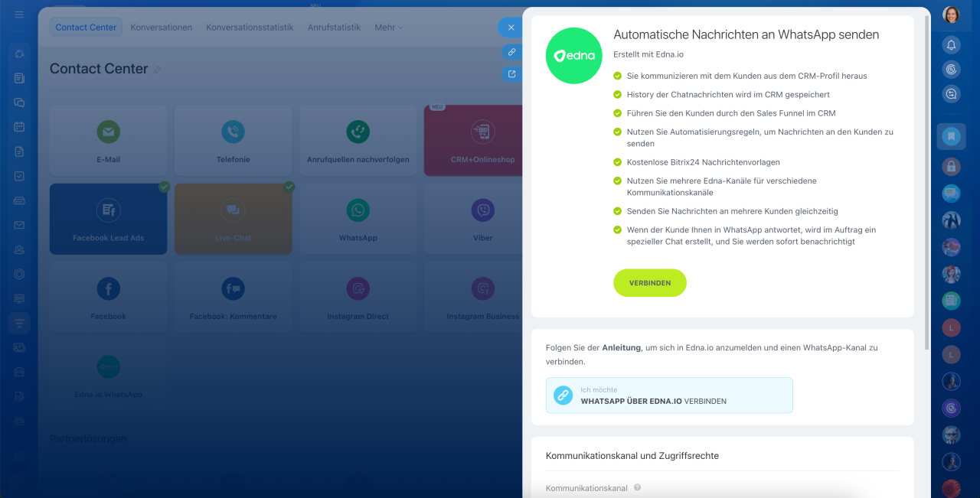This screenshot has width=980, height=498.
Task: Open the chat search icon in right bar
Action: (x=951, y=94)
